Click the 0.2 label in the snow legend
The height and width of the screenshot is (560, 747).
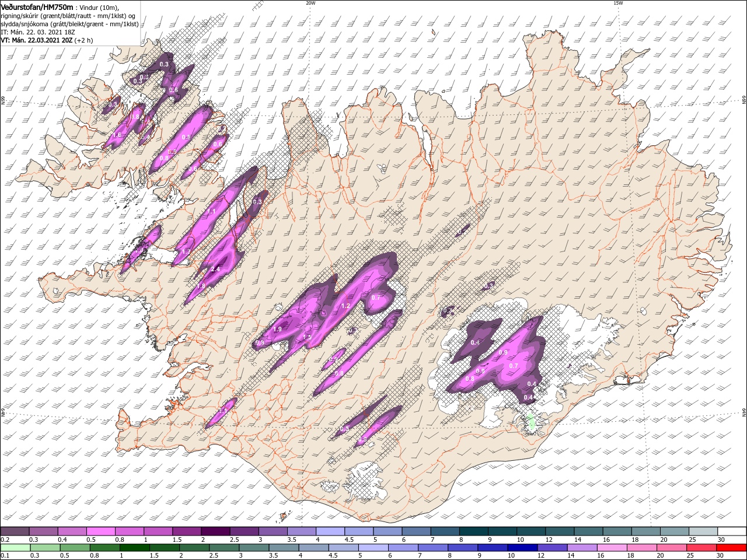point(5,540)
